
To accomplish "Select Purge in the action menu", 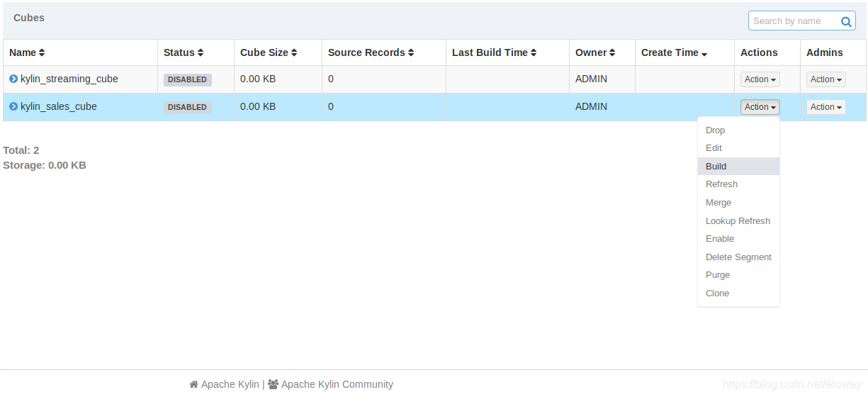I will coord(738,275).
